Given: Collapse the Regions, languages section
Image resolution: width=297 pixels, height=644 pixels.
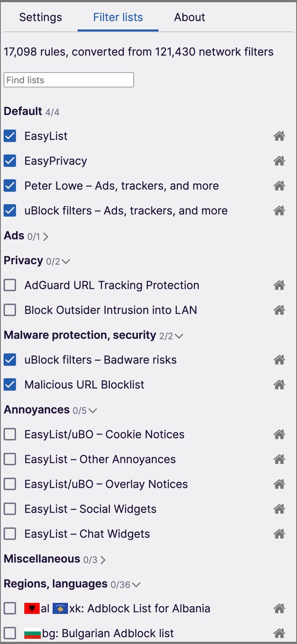Looking at the screenshot, I should coord(136,585).
